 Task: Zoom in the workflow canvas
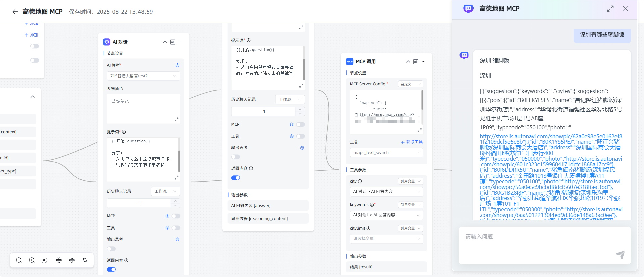coord(32,260)
